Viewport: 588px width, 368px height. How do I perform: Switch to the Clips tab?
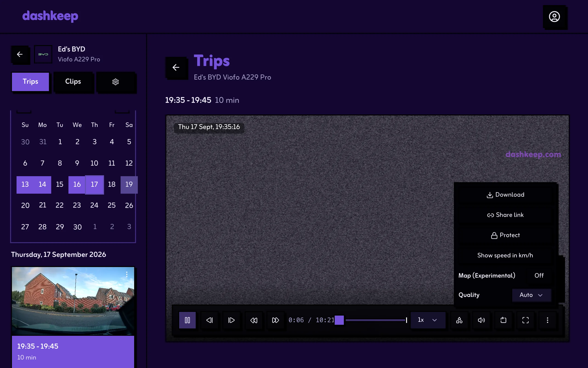(x=73, y=82)
